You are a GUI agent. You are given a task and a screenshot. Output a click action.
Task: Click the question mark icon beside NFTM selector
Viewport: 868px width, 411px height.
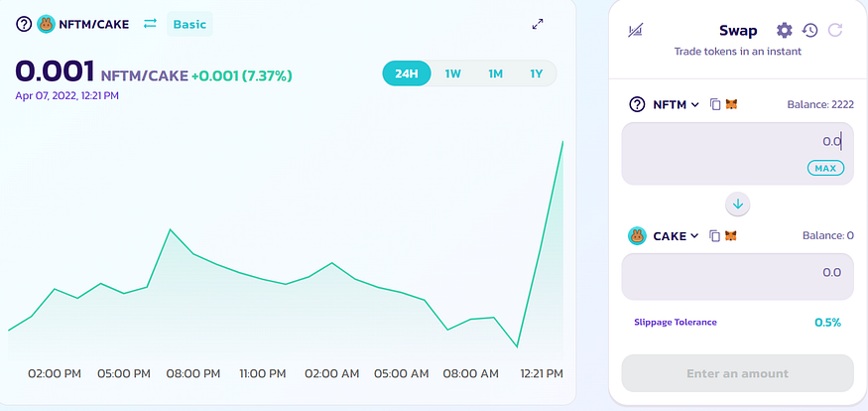(638, 104)
